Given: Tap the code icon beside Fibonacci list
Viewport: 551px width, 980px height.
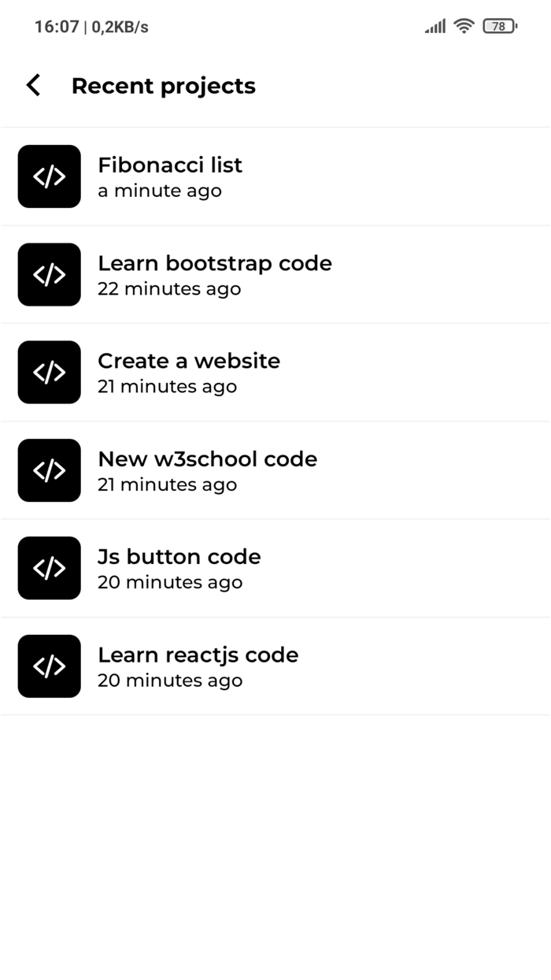Looking at the screenshot, I should point(49,176).
